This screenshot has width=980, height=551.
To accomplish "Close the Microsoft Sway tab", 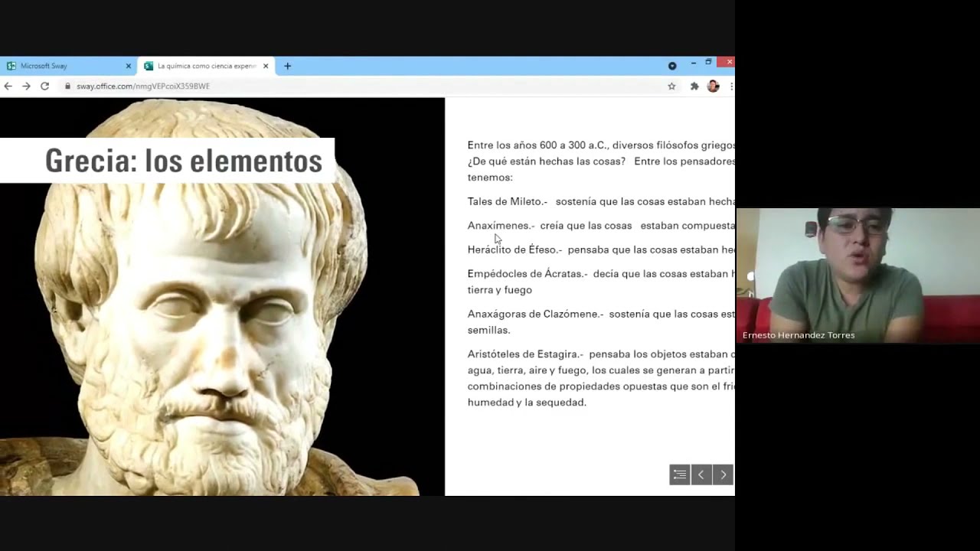I will (x=128, y=66).
